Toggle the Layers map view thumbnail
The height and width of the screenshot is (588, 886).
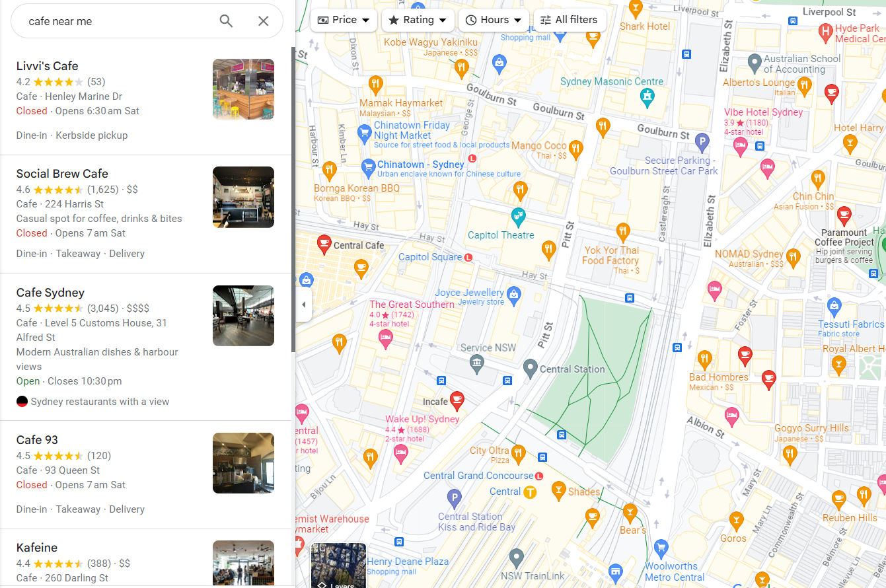pos(338,566)
